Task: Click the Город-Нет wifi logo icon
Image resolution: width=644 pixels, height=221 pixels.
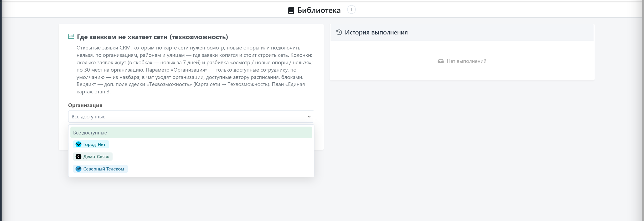Action: [79, 144]
